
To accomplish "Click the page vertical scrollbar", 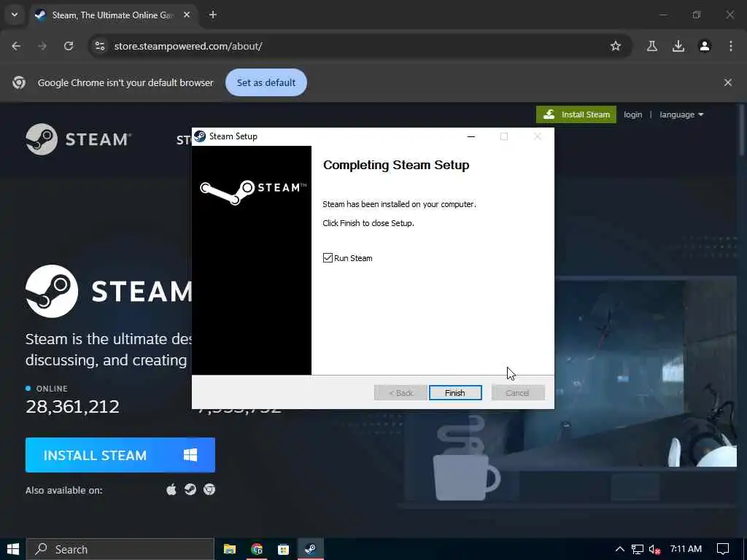I will 742,130.
